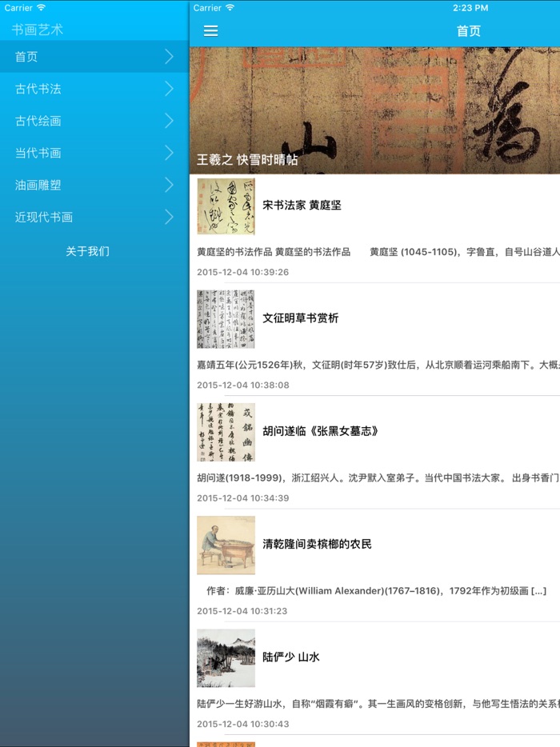Tap chevron arrow next to 油画雕塑
The width and height of the screenshot is (560, 747).
click(x=169, y=185)
